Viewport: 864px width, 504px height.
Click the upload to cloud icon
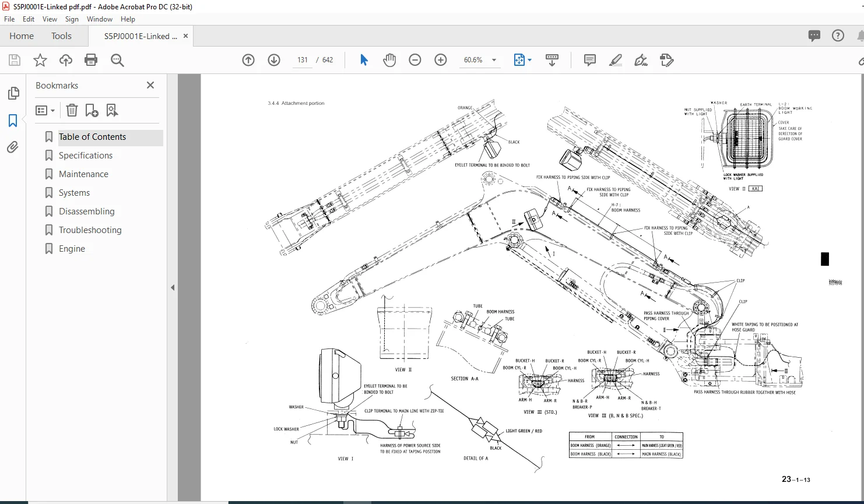coord(66,60)
